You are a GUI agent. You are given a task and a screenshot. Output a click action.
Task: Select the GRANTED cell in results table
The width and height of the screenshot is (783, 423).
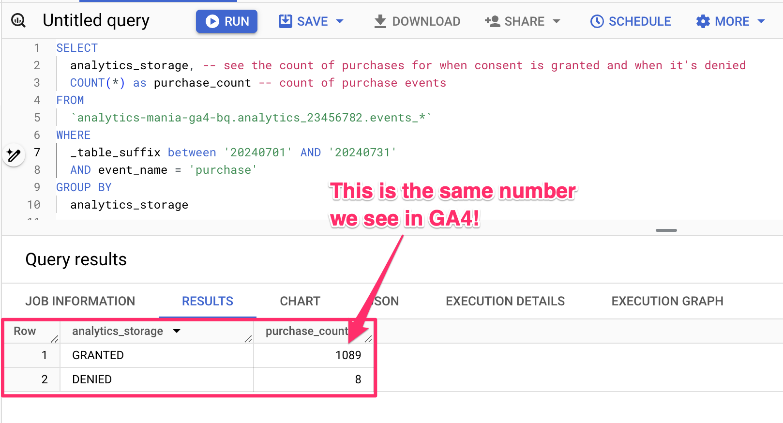pos(96,355)
